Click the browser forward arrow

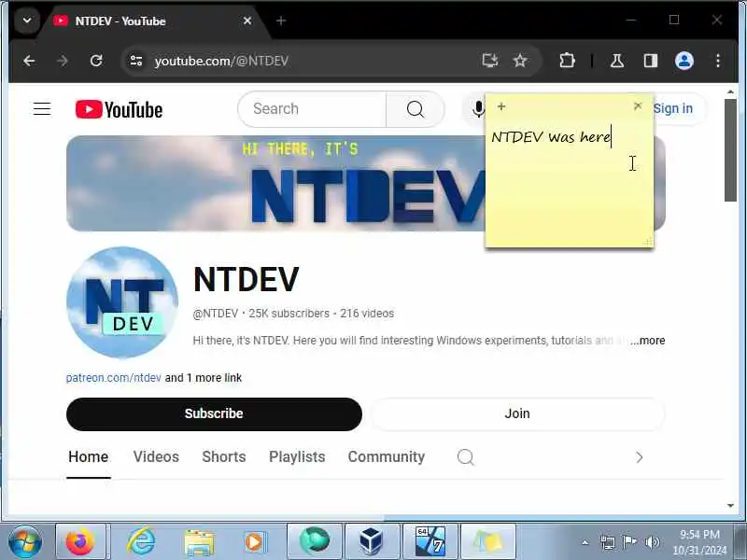63,61
